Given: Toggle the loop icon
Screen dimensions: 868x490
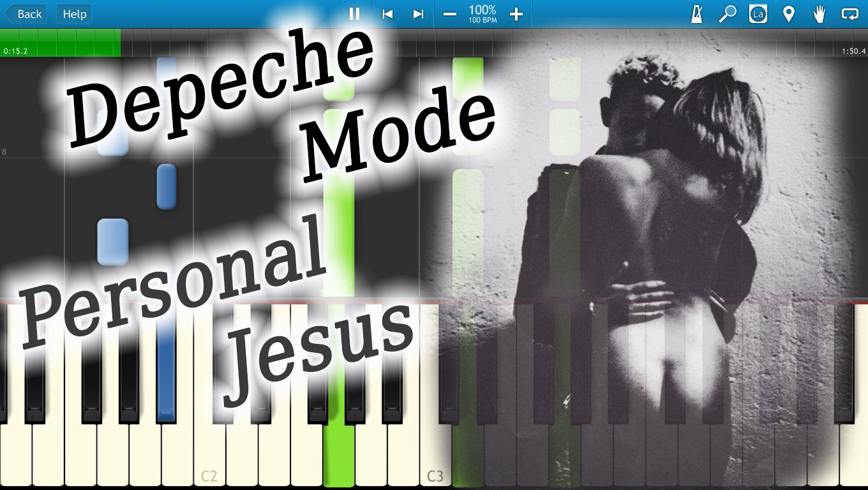Looking at the screenshot, I should pyautogui.click(x=849, y=14).
